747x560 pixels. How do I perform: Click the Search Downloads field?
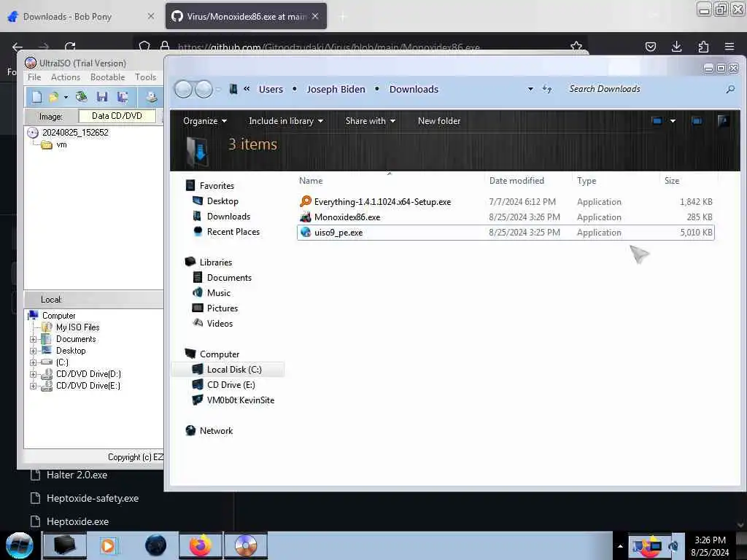coord(643,89)
